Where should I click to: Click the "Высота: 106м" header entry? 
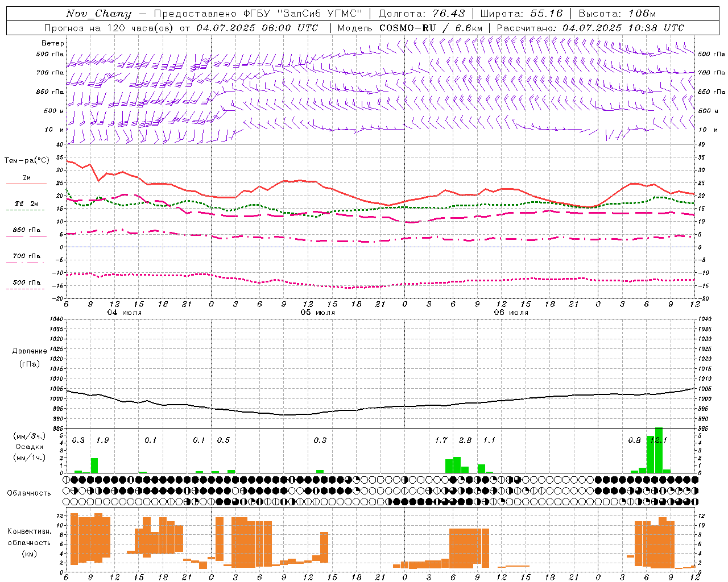pyautogui.click(x=617, y=14)
